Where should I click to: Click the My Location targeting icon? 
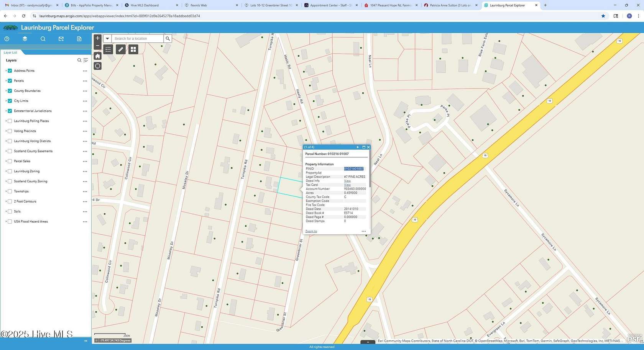[x=98, y=66]
